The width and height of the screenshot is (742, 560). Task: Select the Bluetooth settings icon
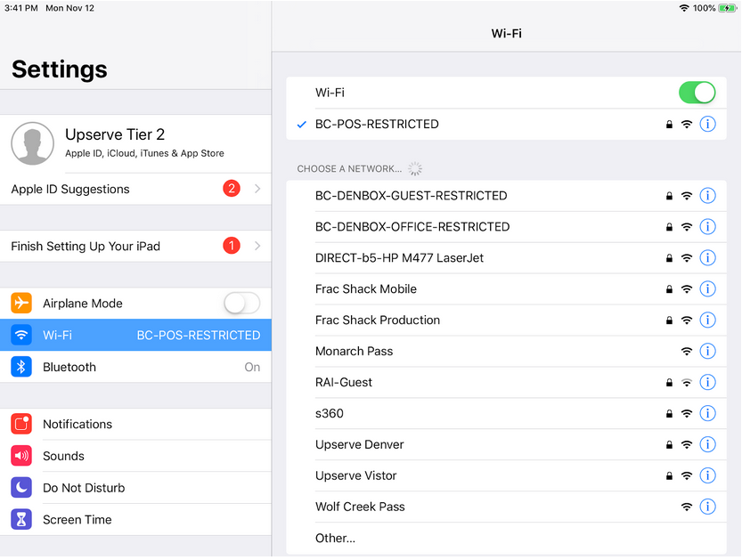pos(20,367)
